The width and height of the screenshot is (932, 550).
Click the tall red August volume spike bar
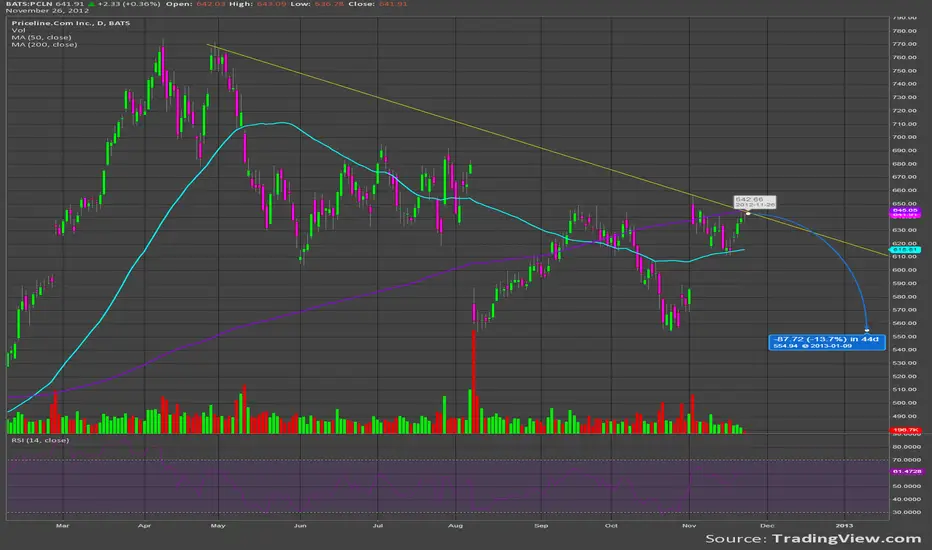(474, 382)
